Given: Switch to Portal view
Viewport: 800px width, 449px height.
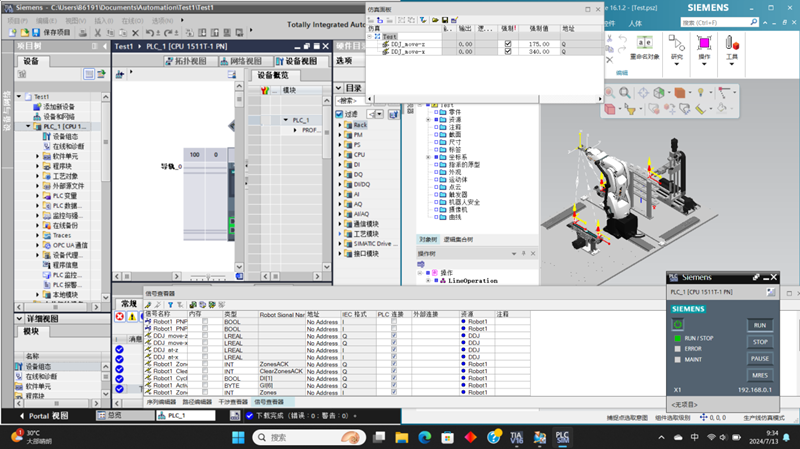Looking at the screenshot, I should pos(44,416).
